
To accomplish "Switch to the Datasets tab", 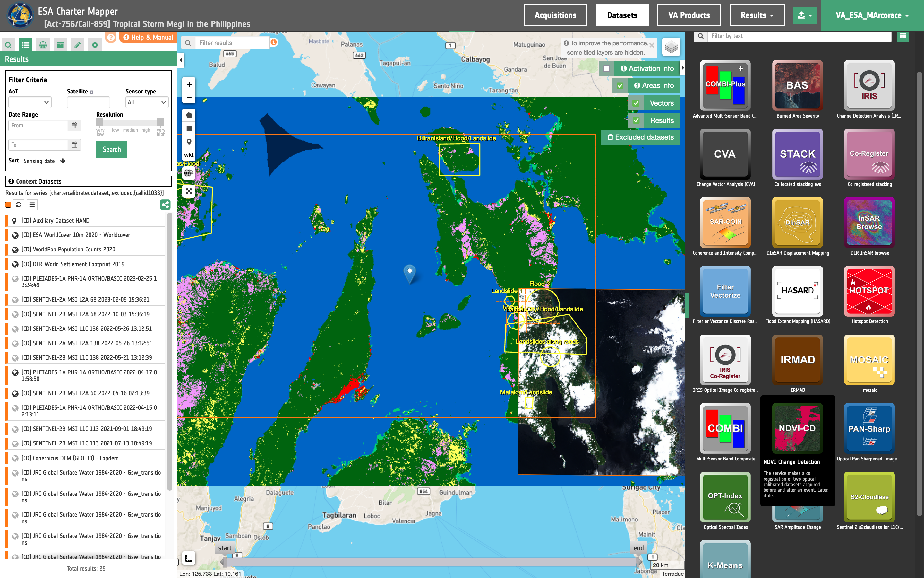I will [x=622, y=15].
